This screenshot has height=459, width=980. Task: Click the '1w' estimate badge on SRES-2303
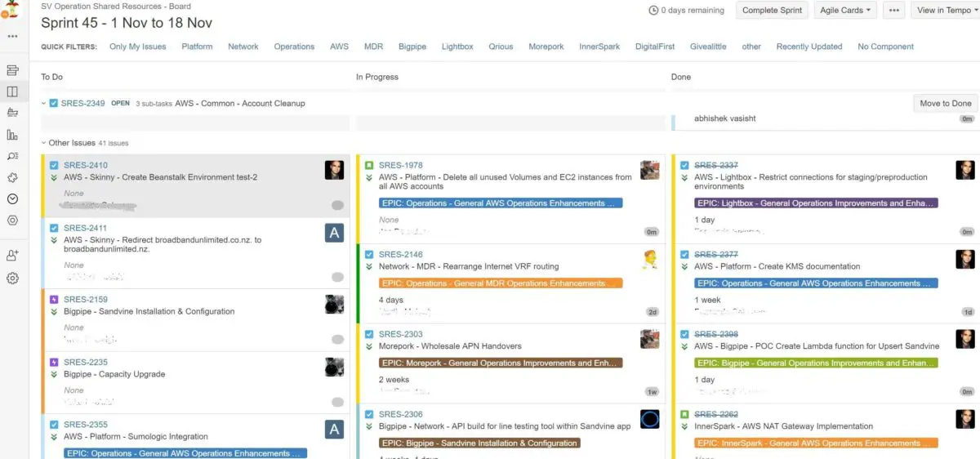(x=652, y=392)
